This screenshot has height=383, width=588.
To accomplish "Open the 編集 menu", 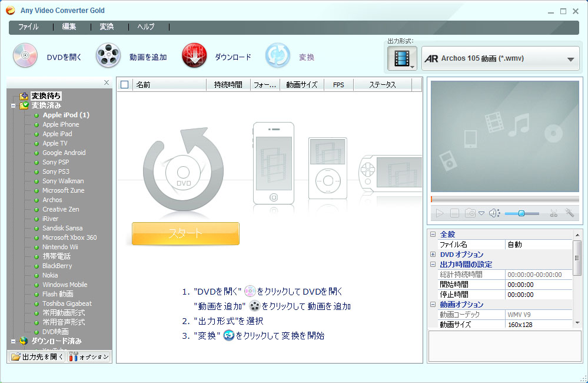I will coord(69,27).
